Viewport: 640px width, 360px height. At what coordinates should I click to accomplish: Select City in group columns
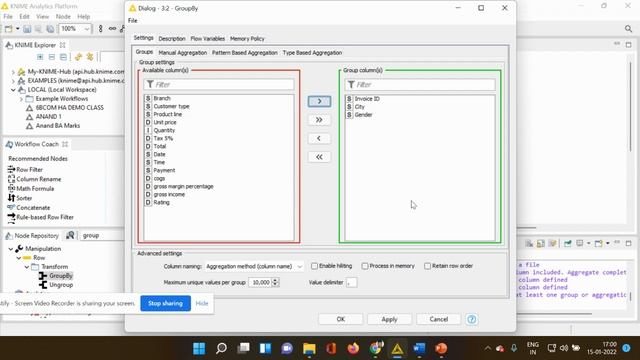(x=359, y=107)
